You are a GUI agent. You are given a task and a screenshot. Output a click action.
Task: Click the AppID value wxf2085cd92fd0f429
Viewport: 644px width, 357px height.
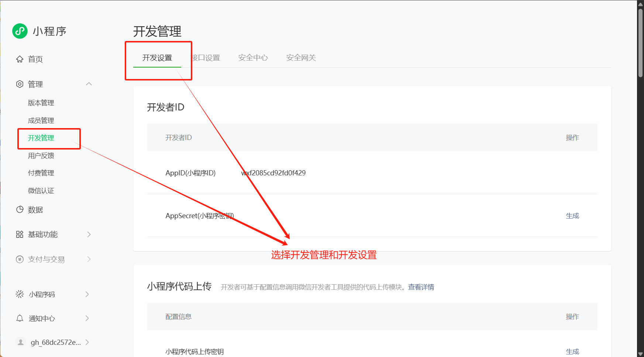[273, 173]
